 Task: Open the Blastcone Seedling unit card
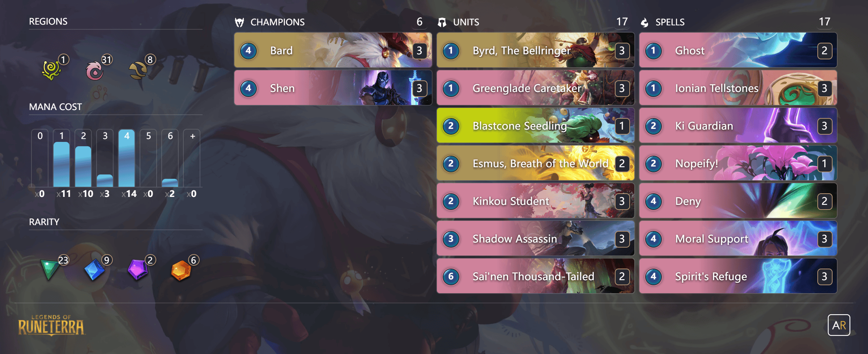[536, 125]
